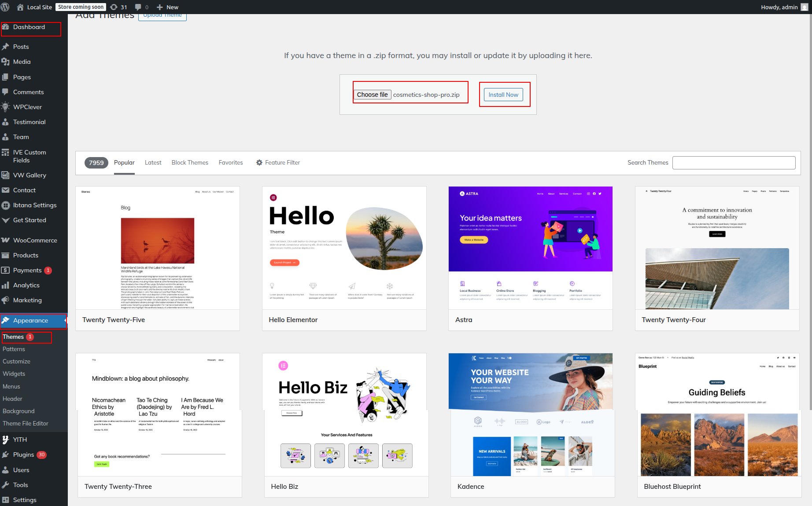Click the Marketing megaphone icon
The image size is (812, 506).
(x=6, y=300)
